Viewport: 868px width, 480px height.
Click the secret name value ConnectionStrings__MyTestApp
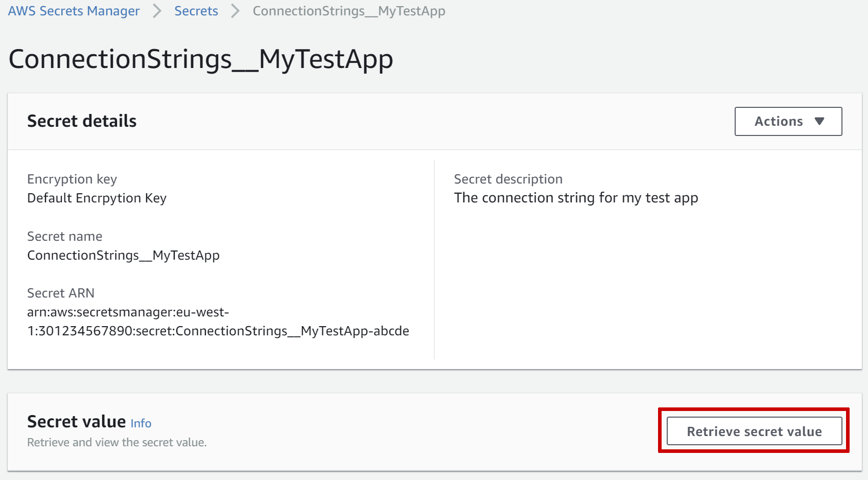coord(123,255)
